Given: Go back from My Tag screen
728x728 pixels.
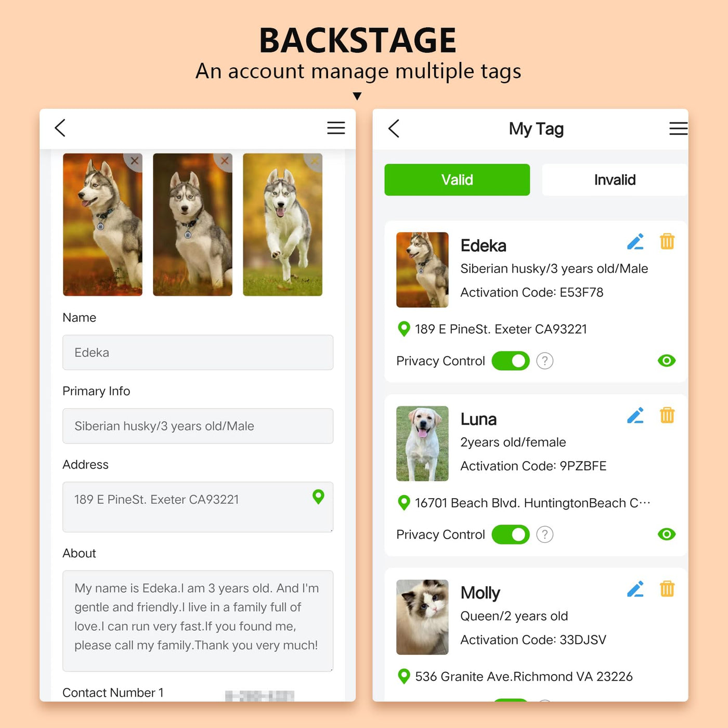Looking at the screenshot, I should tap(394, 128).
